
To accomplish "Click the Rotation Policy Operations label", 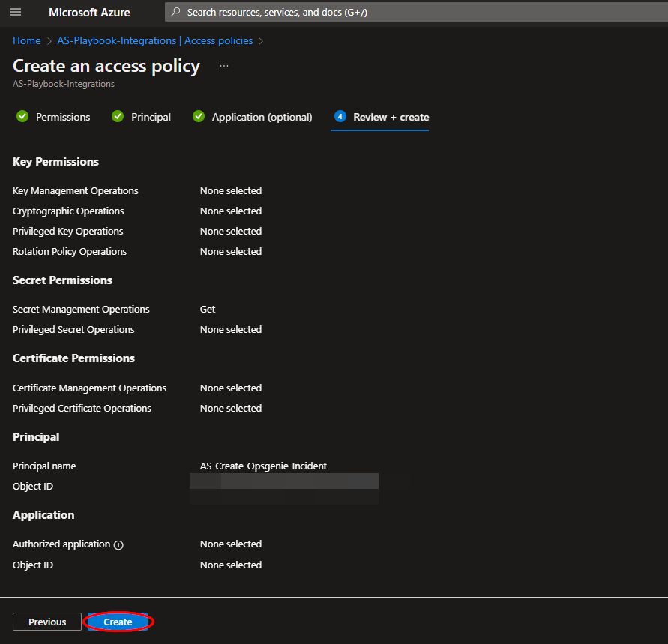I will tap(70, 252).
